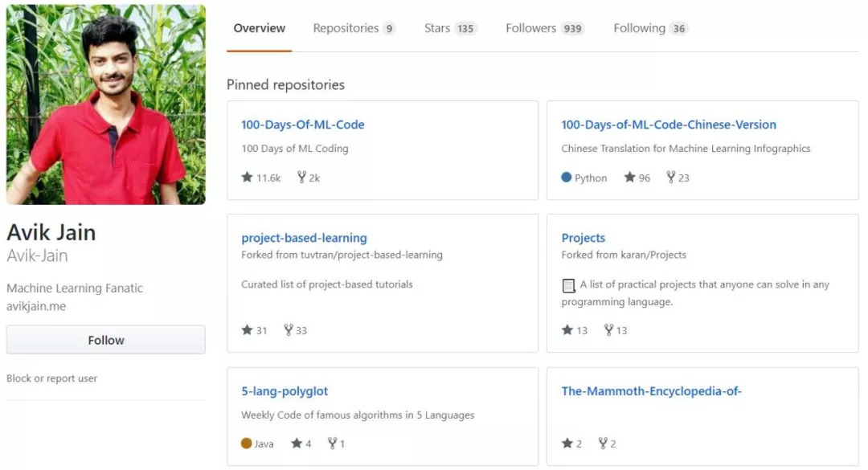Open the project-based-learning repository
868x470 pixels.
304,238
